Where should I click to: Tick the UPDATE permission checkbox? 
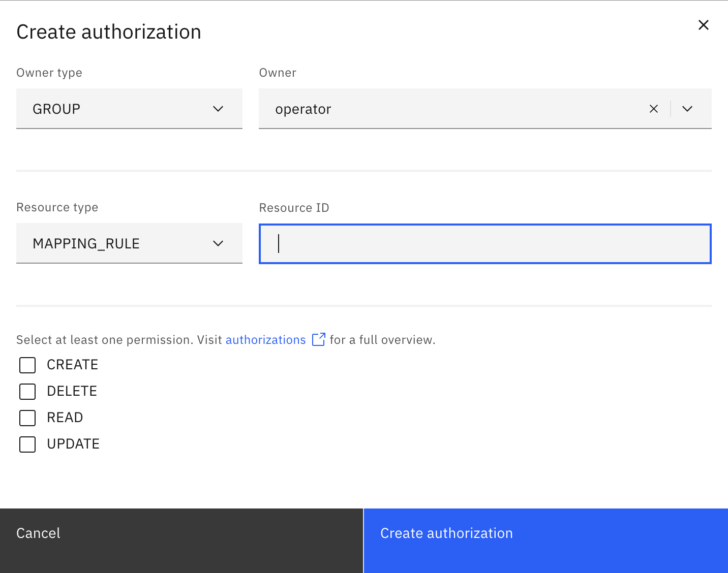click(x=27, y=444)
